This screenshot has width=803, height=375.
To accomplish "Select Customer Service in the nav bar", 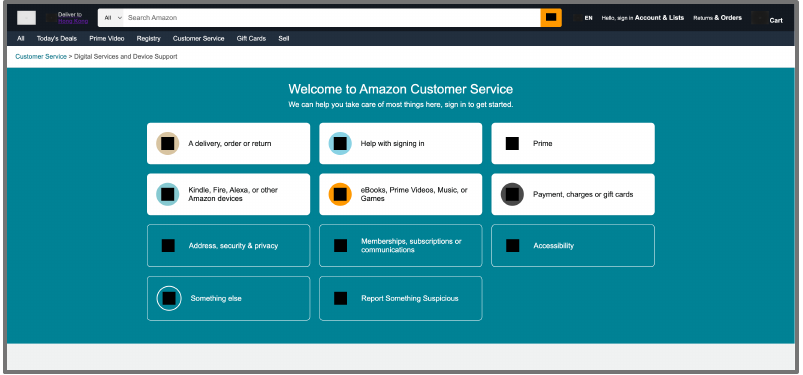I will click(198, 38).
